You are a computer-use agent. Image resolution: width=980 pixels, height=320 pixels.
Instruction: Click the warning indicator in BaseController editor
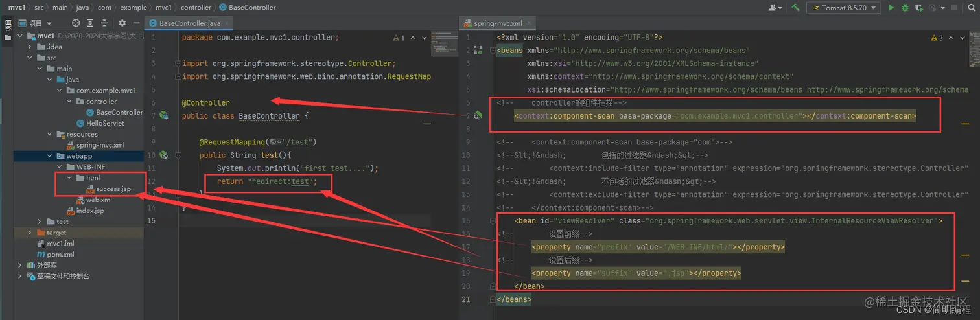pyautogui.click(x=399, y=38)
